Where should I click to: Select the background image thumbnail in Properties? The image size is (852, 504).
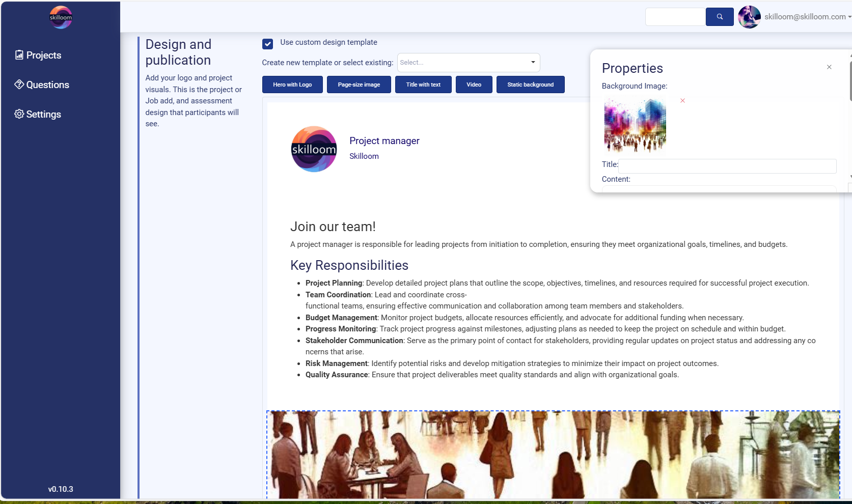pyautogui.click(x=635, y=125)
